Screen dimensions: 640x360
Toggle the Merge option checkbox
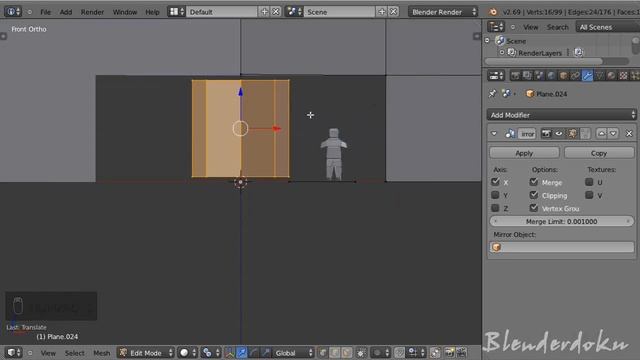pos(533,182)
